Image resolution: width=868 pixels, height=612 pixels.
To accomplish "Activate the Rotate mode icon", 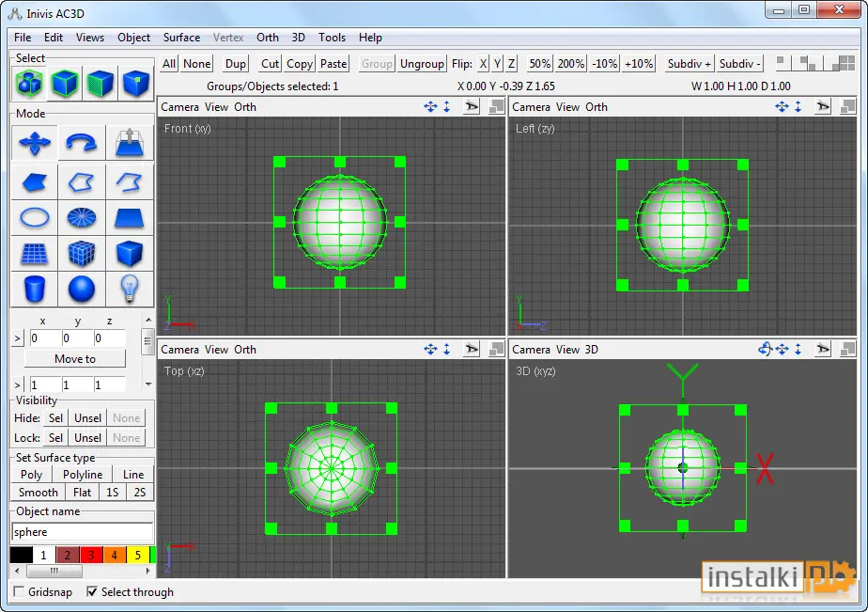I will point(82,143).
